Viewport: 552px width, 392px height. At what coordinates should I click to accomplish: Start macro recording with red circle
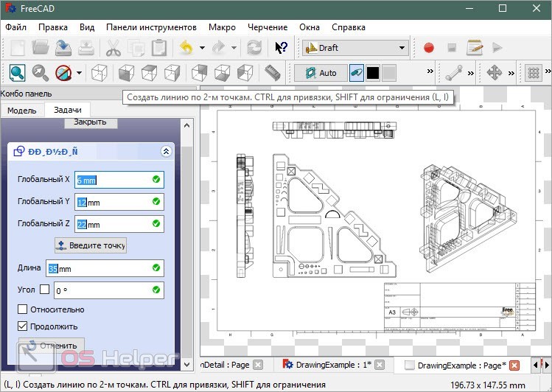429,47
